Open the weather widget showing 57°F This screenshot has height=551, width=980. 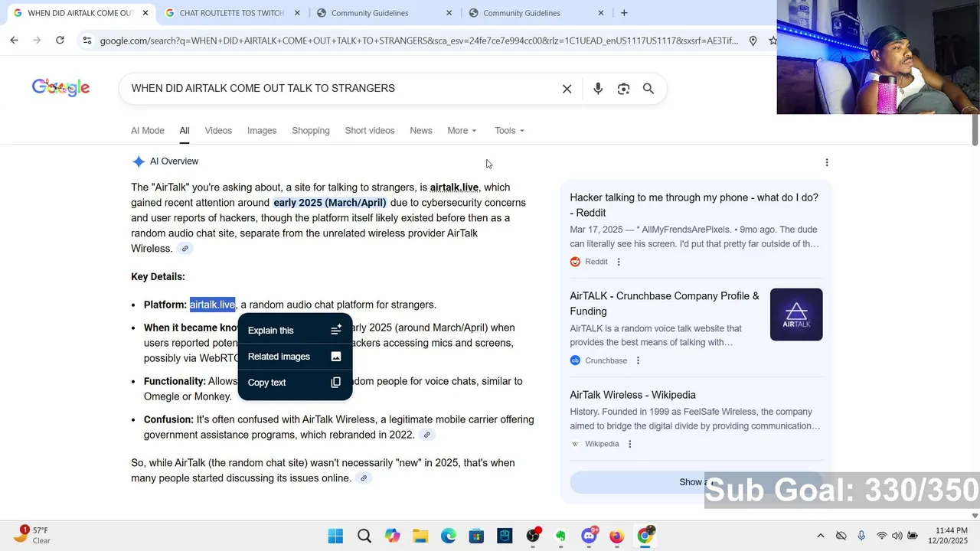point(32,535)
